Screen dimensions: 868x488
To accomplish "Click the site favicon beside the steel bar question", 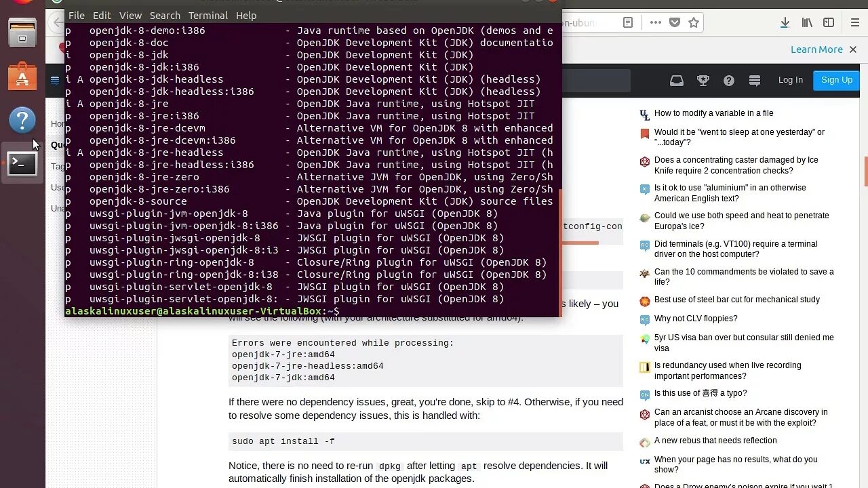I will (645, 301).
